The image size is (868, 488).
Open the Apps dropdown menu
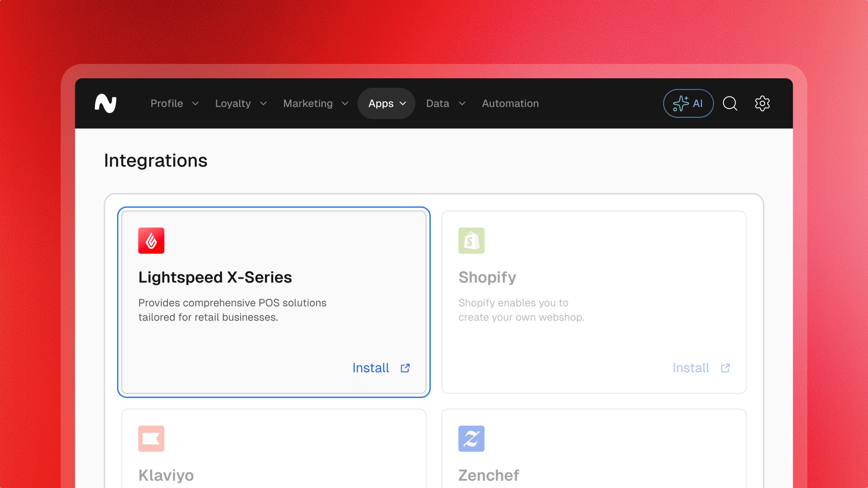[386, 104]
